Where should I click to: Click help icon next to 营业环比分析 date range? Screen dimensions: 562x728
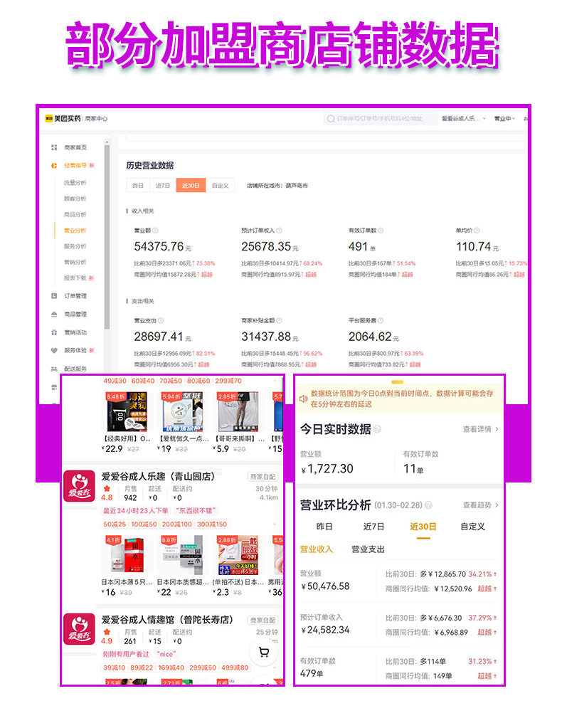coord(428,505)
